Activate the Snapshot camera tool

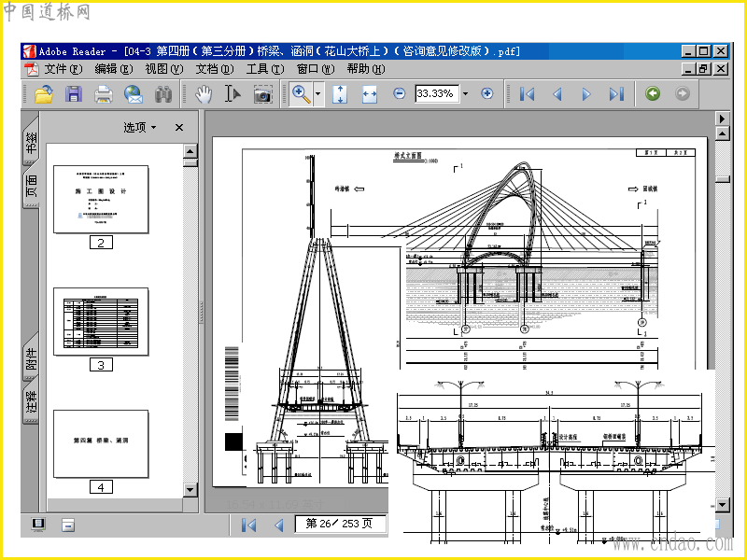[x=263, y=93]
